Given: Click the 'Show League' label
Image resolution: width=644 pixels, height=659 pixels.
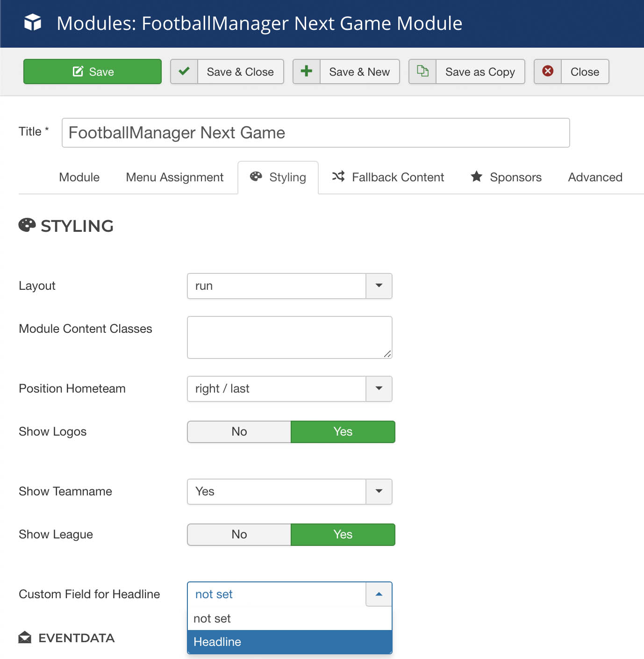Looking at the screenshot, I should coord(56,534).
